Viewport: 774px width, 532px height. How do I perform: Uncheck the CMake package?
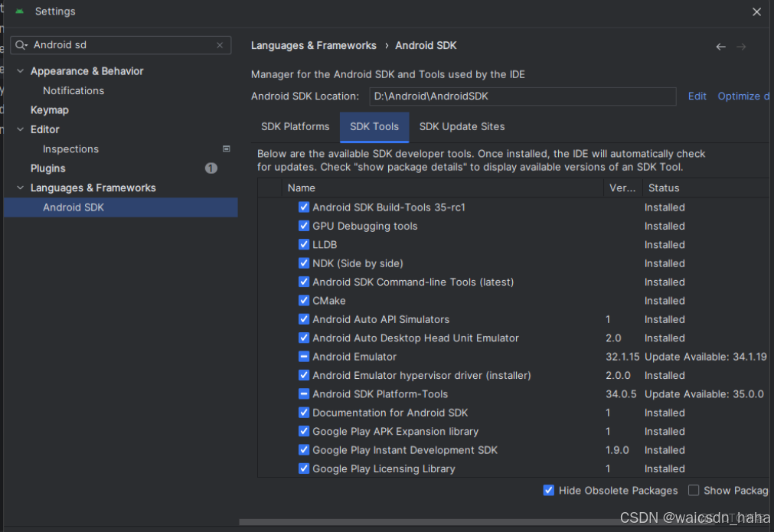tap(304, 300)
